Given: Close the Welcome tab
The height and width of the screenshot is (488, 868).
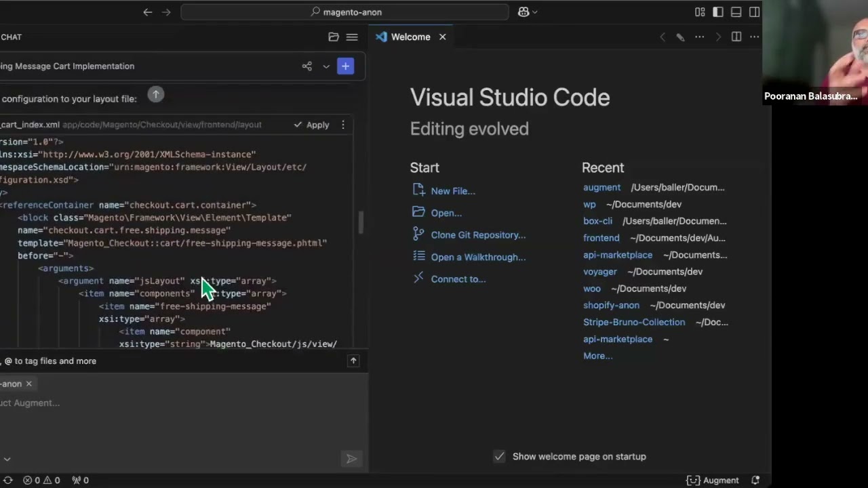Looking at the screenshot, I should pos(443,37).
